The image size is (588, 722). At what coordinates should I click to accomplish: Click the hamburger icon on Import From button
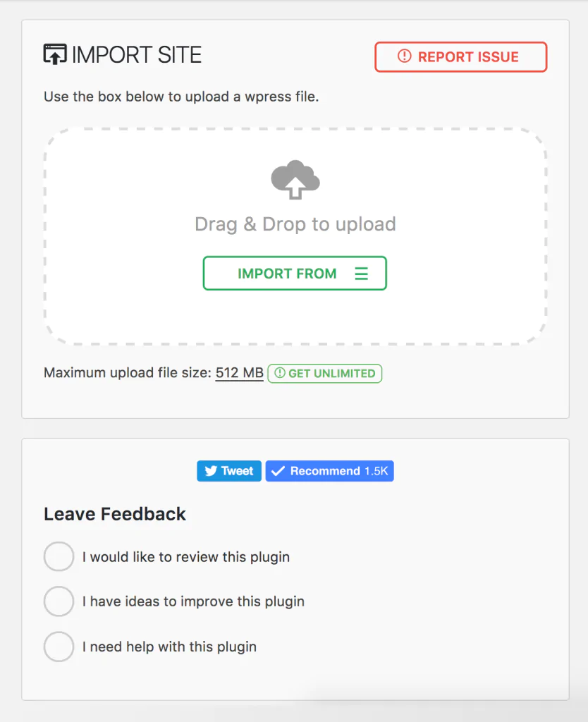[x=362, y=274]
